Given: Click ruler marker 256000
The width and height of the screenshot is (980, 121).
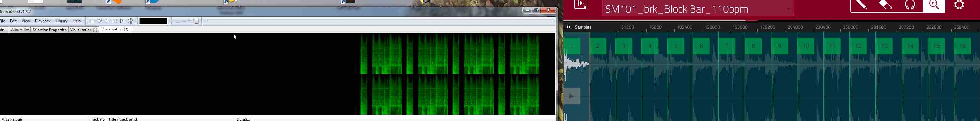Looking at the screenshot, I should (x=851, y=27).
